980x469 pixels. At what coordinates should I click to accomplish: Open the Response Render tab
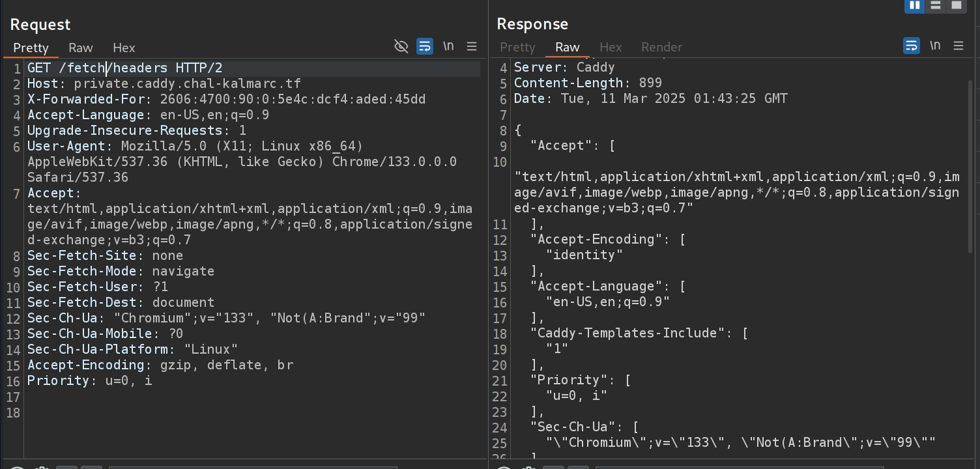point(661,47)
